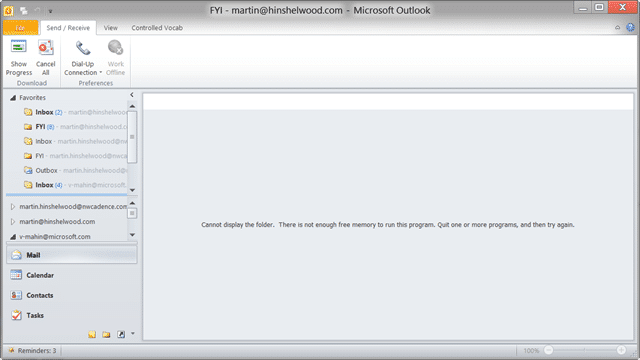
Task: Click Reminders: 3 in status bar
Action: [33, 351]
